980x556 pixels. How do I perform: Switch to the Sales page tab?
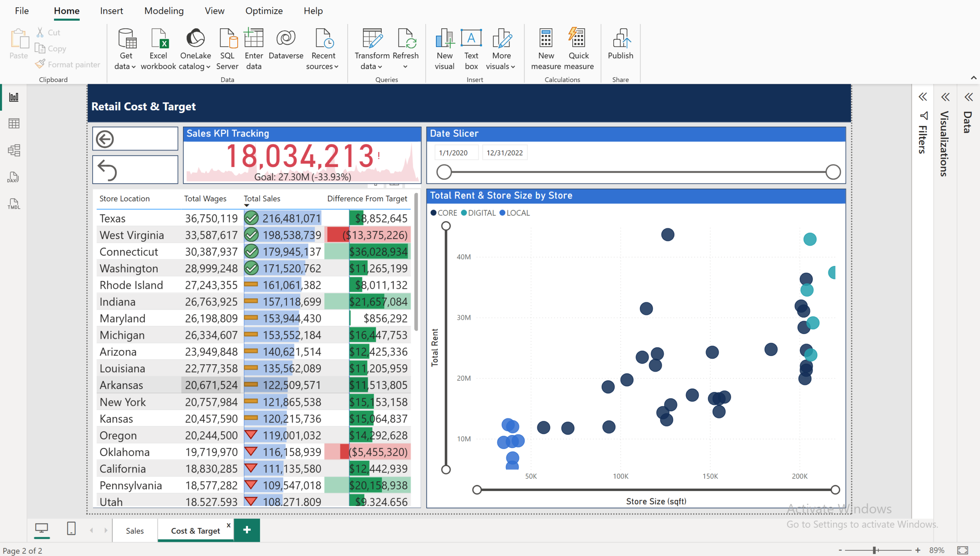click(x=135, y=530)
